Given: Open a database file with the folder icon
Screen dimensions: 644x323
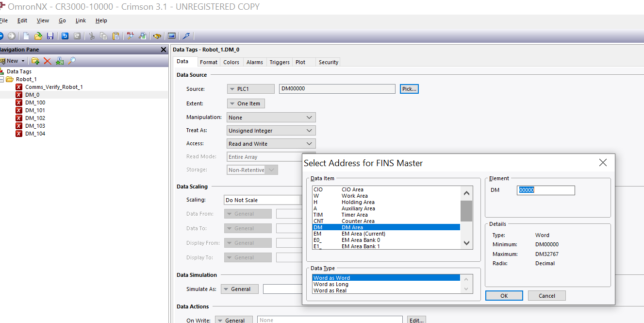Looking at the screenshot, I should pos(38,36).
